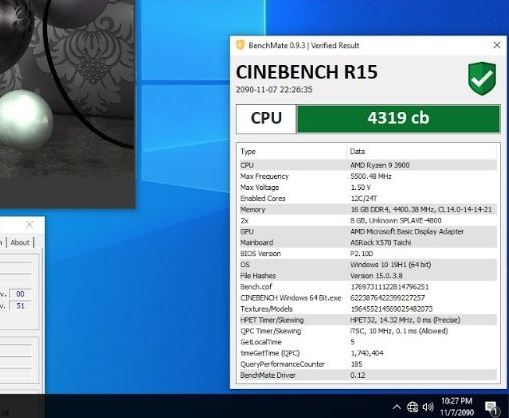Close the BenchMate Verified Result window
The image size is (509, 418).
(x=497, y=45)
